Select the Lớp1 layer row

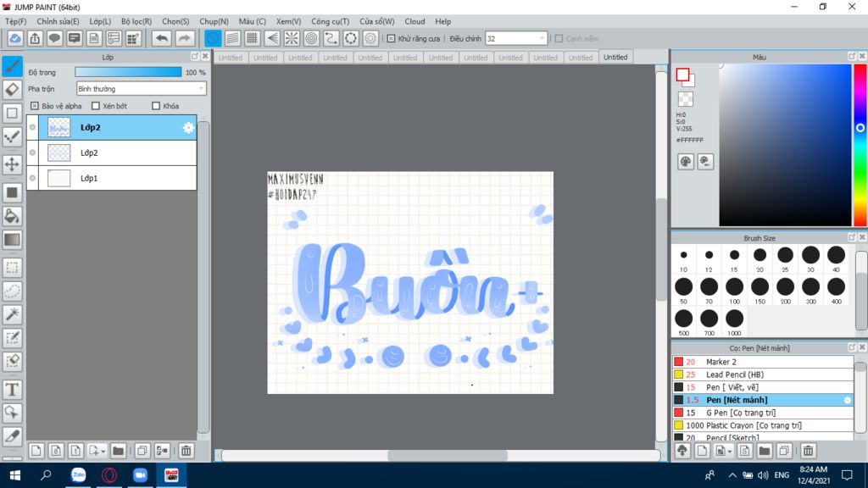pyautogui.click(x=112, y=178)
